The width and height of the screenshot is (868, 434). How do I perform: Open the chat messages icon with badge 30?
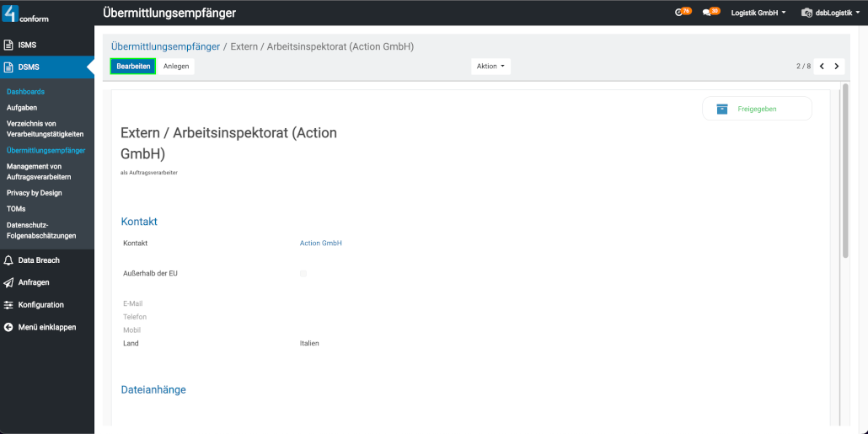(x=710, y=13)
